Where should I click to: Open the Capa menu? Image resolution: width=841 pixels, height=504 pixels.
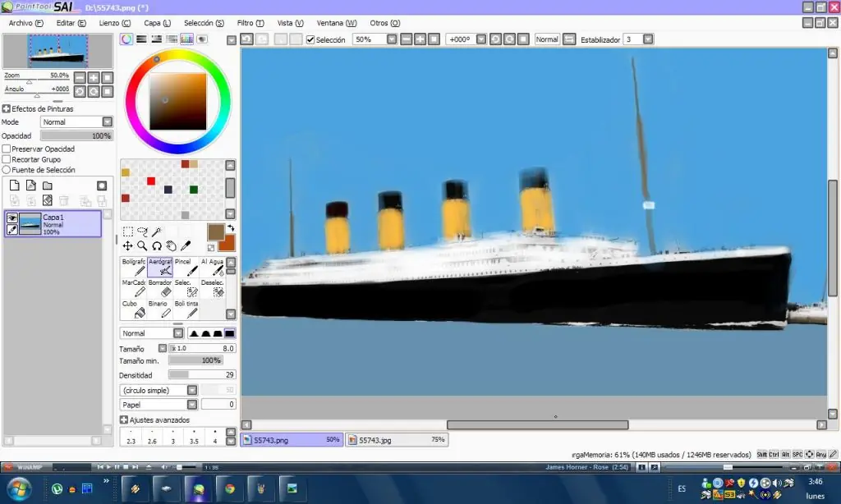[157, 23]
